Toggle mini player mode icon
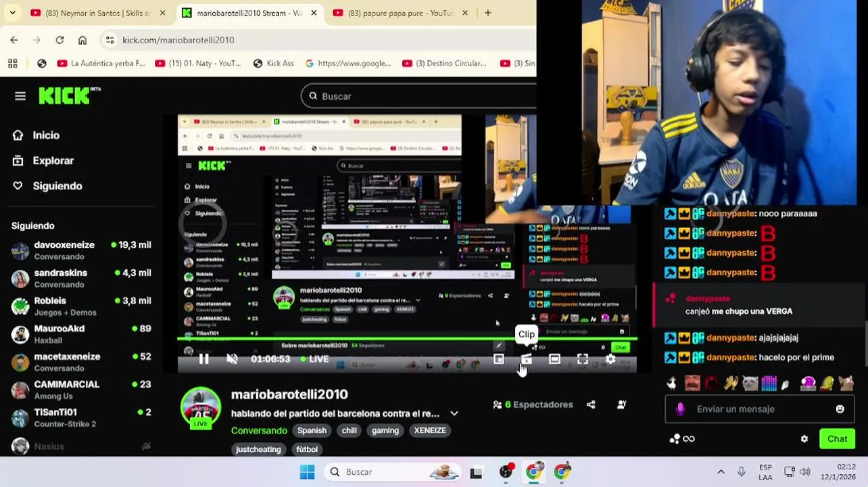This screenshot has height=487, width=868. 498,359
